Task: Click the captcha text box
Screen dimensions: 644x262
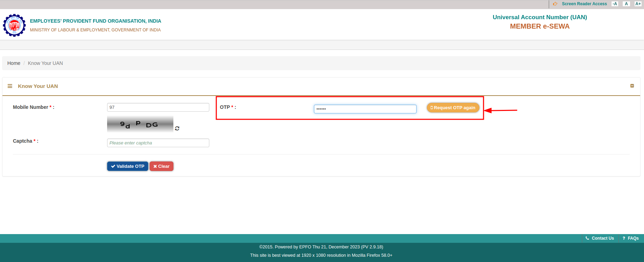Action: (158, 143)
